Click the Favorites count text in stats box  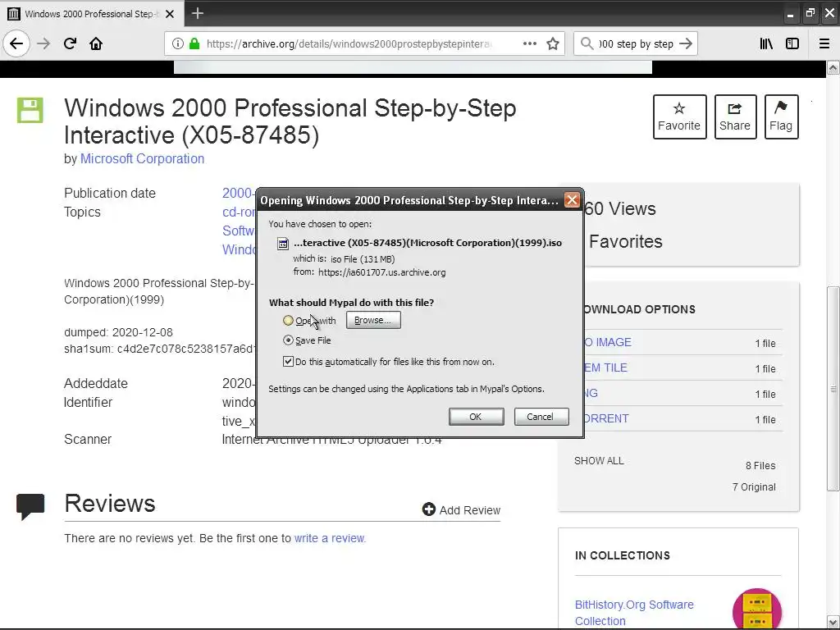point(626,241)
